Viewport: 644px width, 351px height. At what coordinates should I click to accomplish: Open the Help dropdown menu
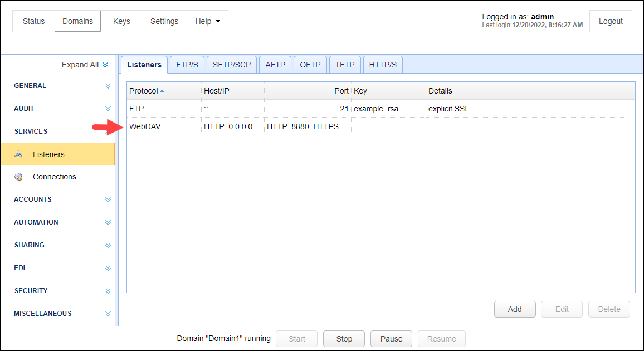point(207,21)
